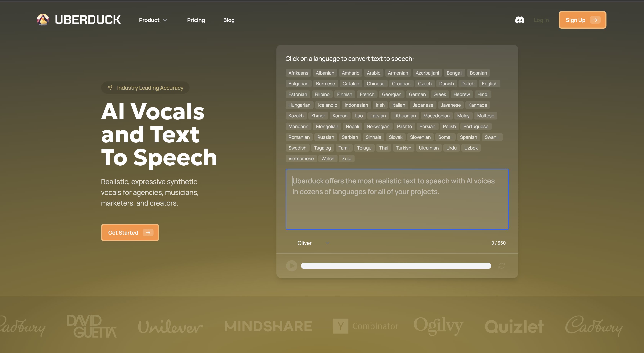Choose the Kazakh language tag
The height and width of the screenshot is (353, 644).
pos(296,116)
